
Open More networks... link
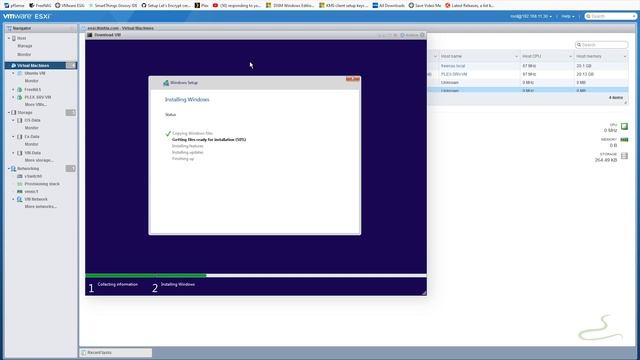coord(40,207)
